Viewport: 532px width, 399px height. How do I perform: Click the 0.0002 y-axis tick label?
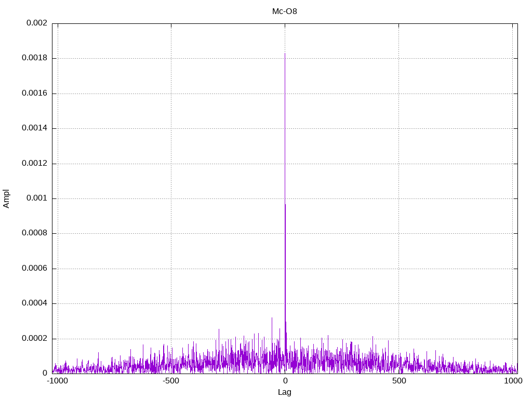click(34, 339)
